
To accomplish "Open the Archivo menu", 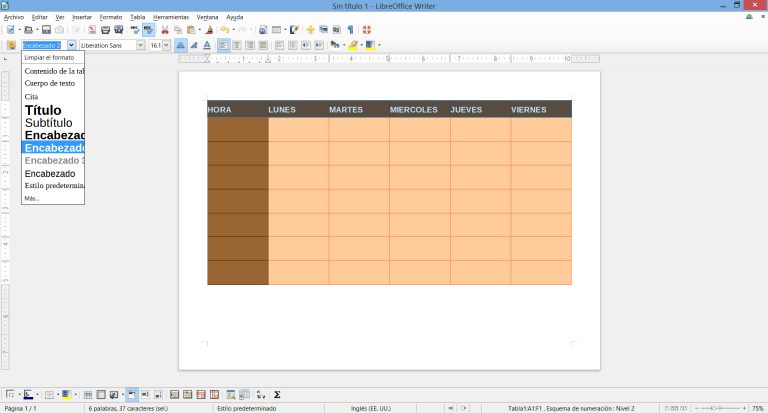I will (14, 17).
